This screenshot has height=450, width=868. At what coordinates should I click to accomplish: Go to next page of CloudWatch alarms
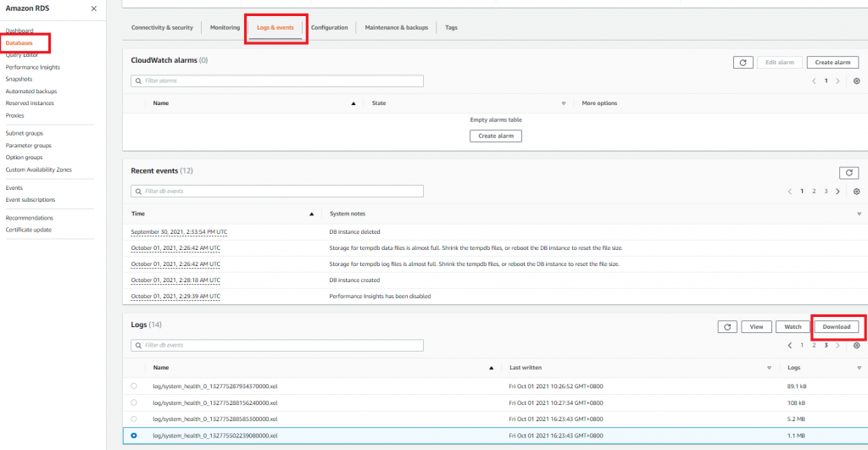tap(837, 81)
